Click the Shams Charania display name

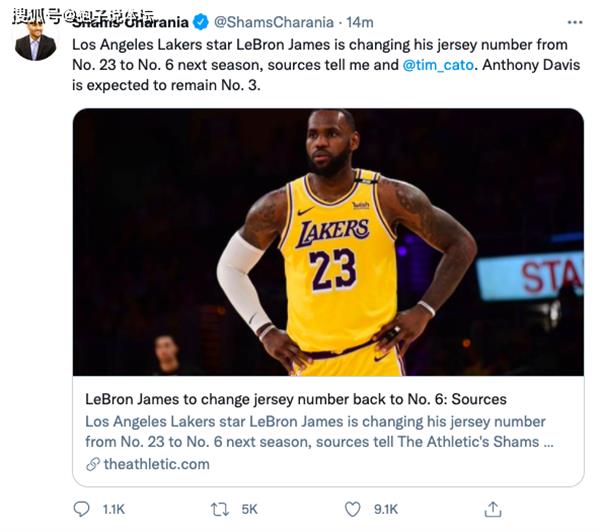pyautogui.click(x=130, y=22)
